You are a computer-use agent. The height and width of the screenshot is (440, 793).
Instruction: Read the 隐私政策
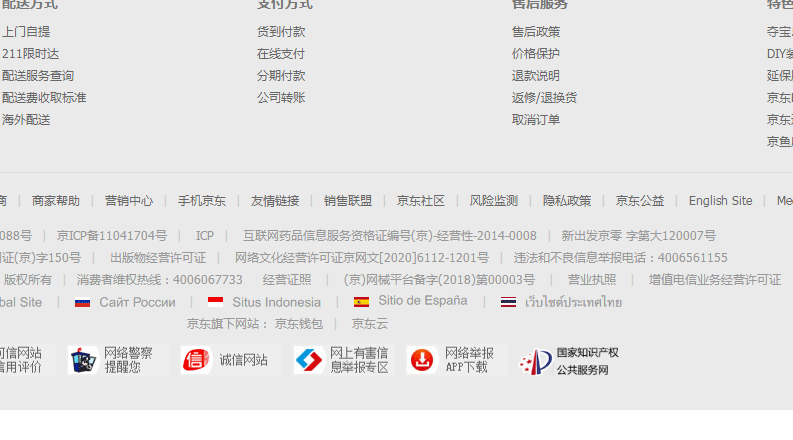coord(567,201)
